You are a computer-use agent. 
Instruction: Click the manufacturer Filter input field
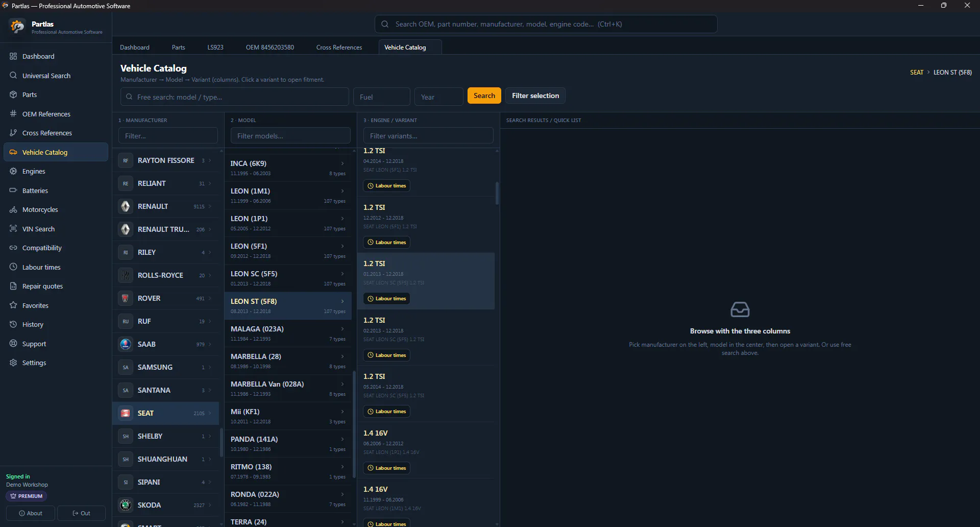(168, 136)
